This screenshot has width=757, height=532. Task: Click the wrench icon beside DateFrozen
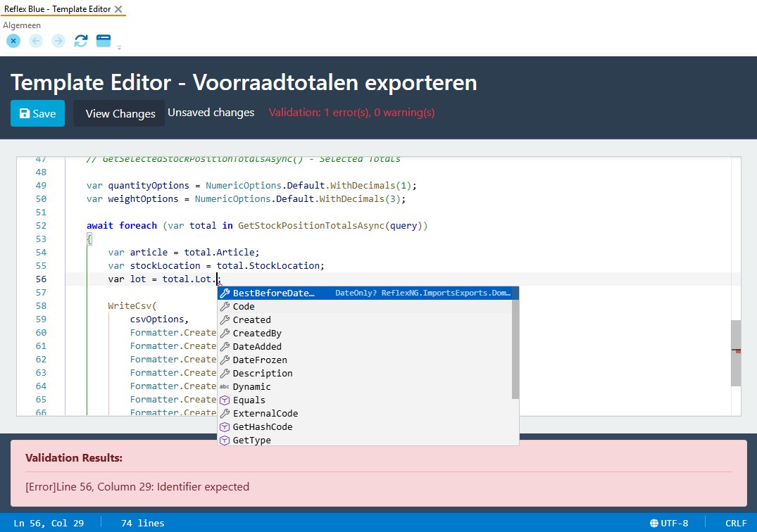pos(225,360)
